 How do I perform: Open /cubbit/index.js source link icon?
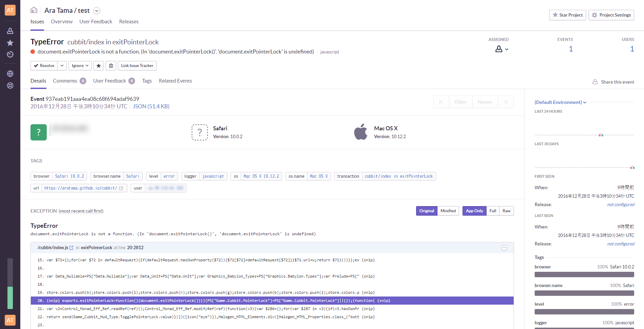tap(71, 248)
